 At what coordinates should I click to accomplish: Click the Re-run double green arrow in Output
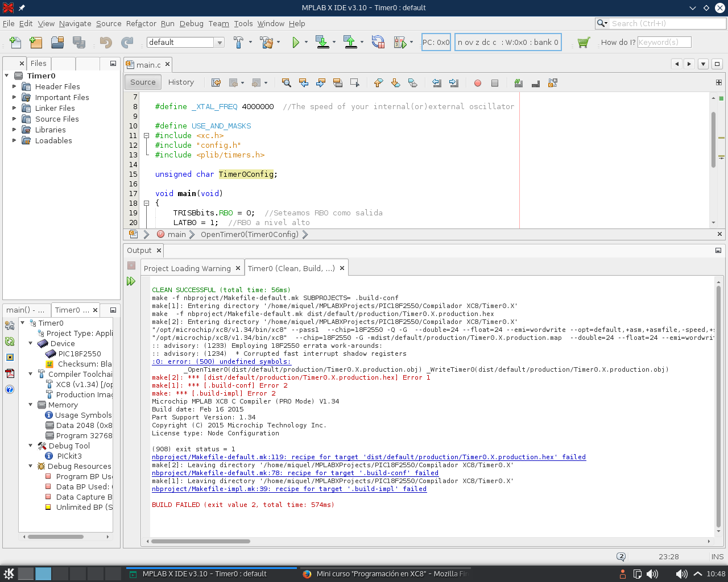tap(131, 281)
